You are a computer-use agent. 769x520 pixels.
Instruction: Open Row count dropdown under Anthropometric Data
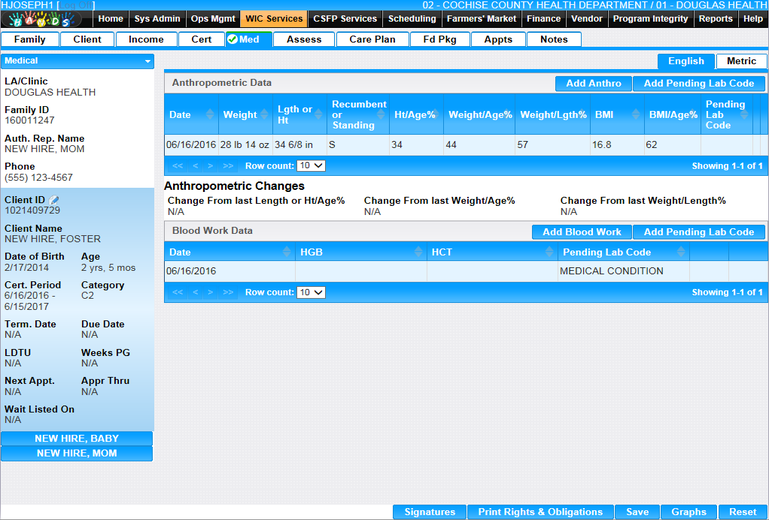(311, 166)
